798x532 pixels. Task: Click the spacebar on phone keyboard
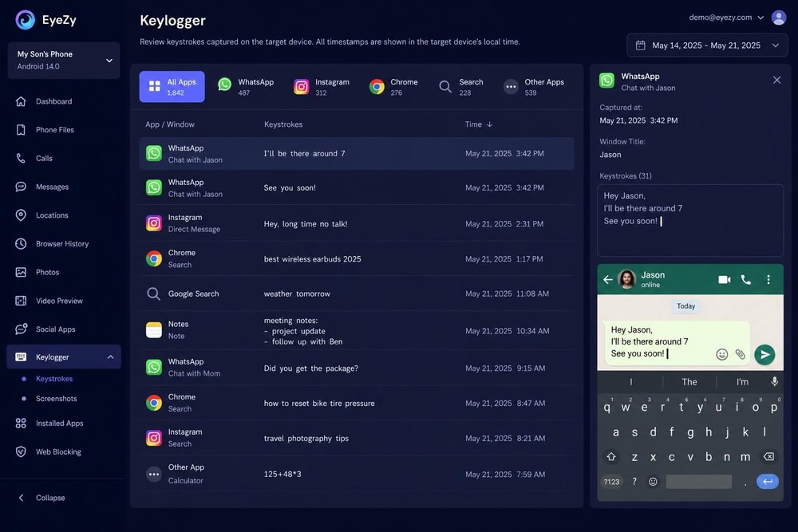click(x=699, y=481)
